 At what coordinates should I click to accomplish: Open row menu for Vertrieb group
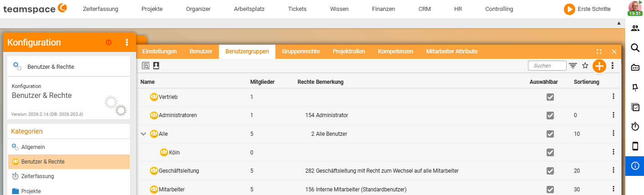click(614, 96)
